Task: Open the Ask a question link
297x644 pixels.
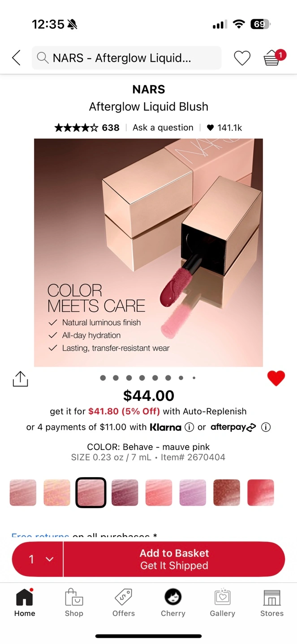Action: 163,127
